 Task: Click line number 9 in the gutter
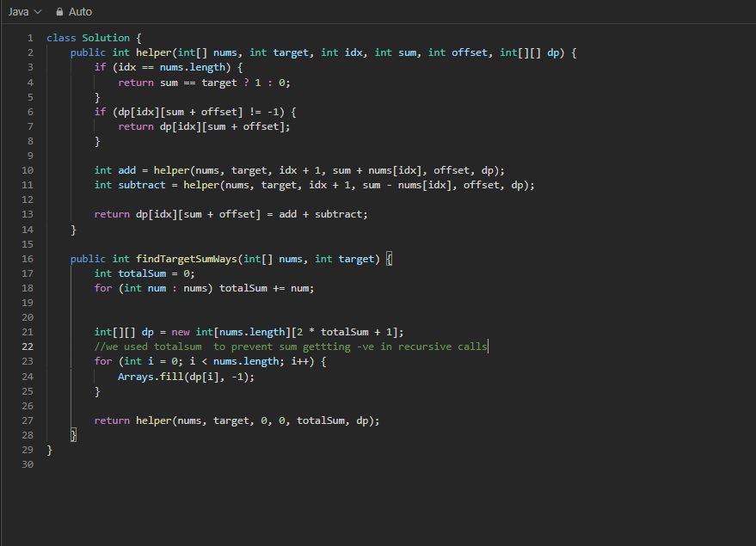click(x=30, y=156)
